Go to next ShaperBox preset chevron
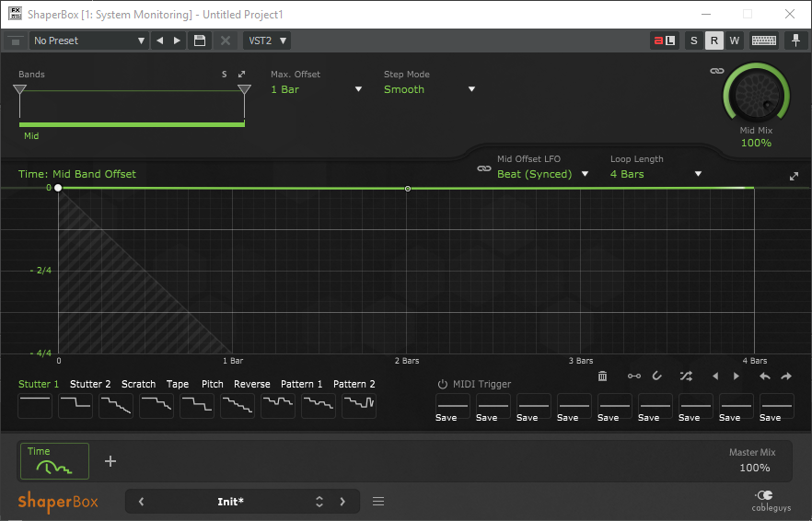812x521 pixels. coord(342,502)
